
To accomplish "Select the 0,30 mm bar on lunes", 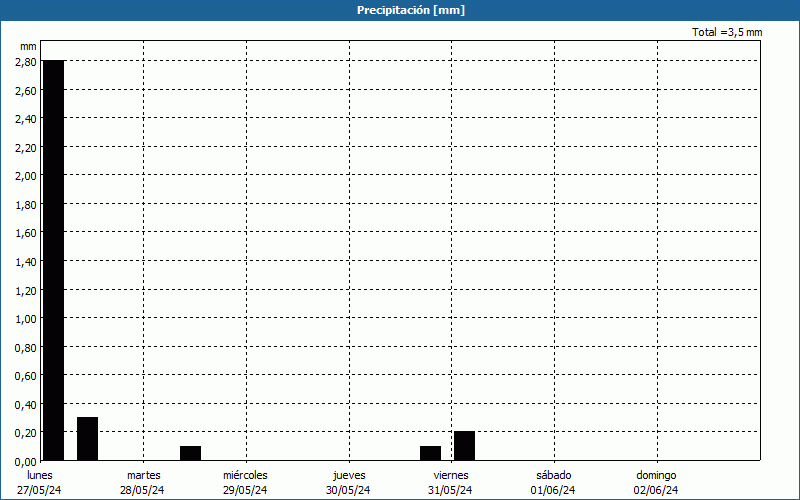I will coord(87,439).
